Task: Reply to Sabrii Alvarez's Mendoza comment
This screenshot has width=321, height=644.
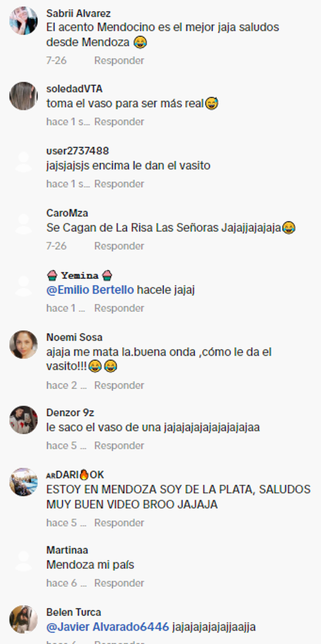Action: pos(119,60)
